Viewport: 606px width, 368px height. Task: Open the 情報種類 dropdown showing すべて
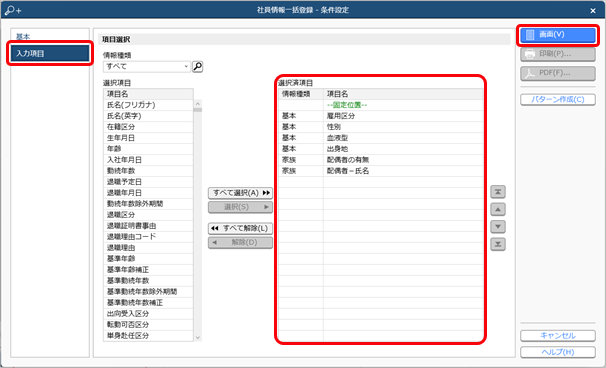point(146,66)
